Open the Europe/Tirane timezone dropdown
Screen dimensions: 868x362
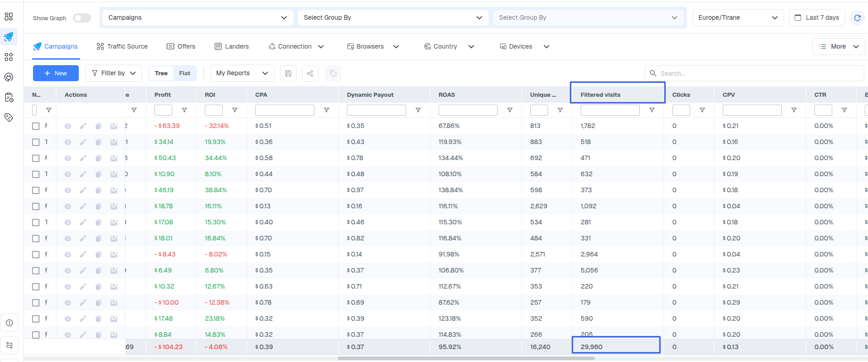[737, 17]
